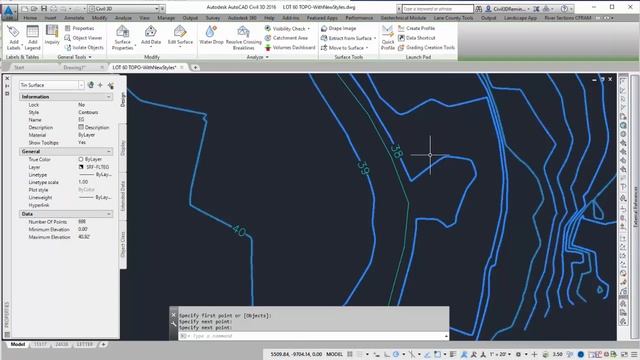Image resolution: width=640 pixels, height=360 pixels.
Task: Open the Extended Data vertical tab
Action: [x=123, y=196]
